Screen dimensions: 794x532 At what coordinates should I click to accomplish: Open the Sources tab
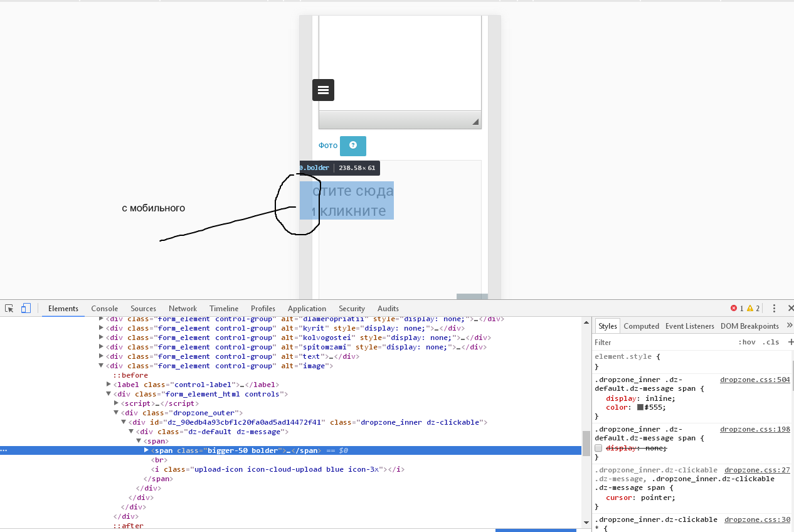[x=144, y=308]
